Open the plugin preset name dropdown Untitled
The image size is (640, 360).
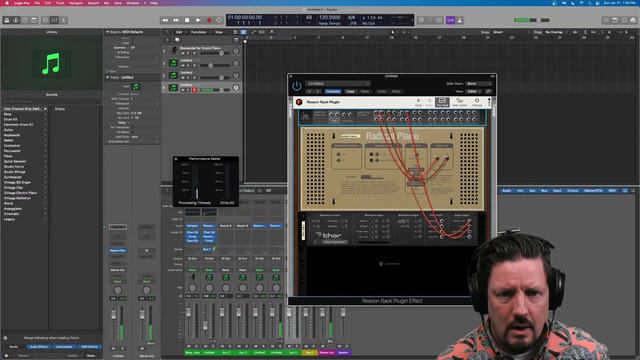point(338,83)
